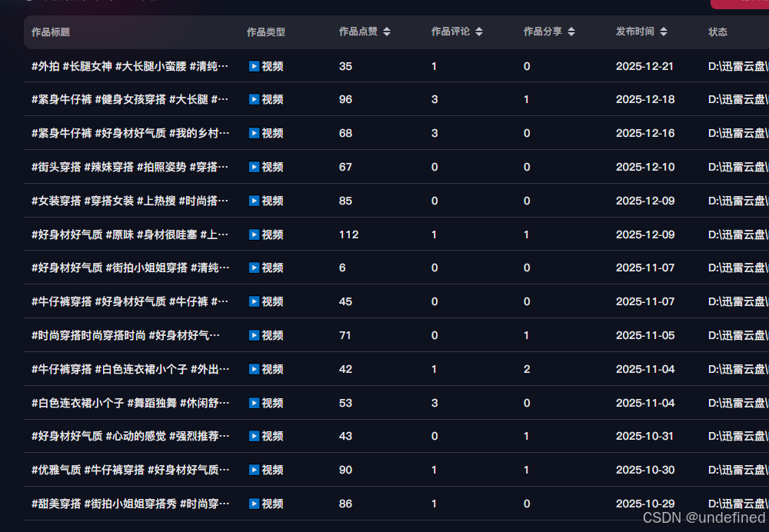The height and width of the screenshot is (532, 769).
Task: Click video icon in #紧身牛仔裤 #好身材好气质 row
Action: pos(254,133)
